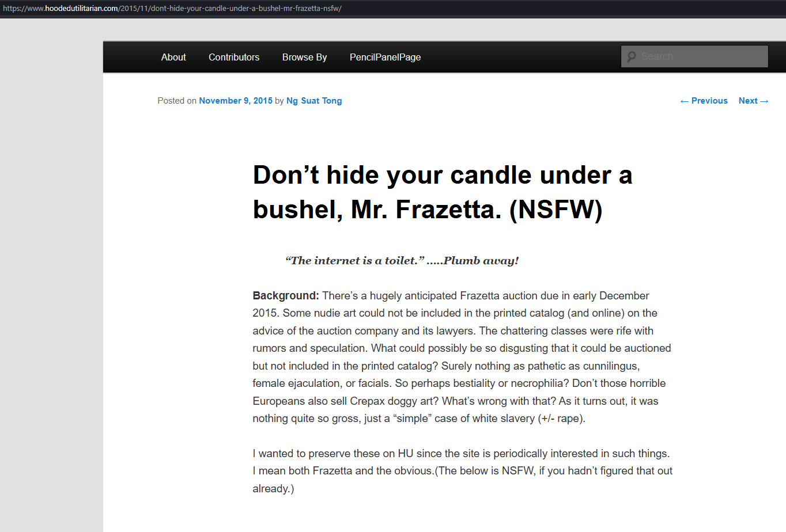The height and width of the screenshot is (532, 786).
Task: Open the November 9, 2015 date link
Action: click(236, 101)
